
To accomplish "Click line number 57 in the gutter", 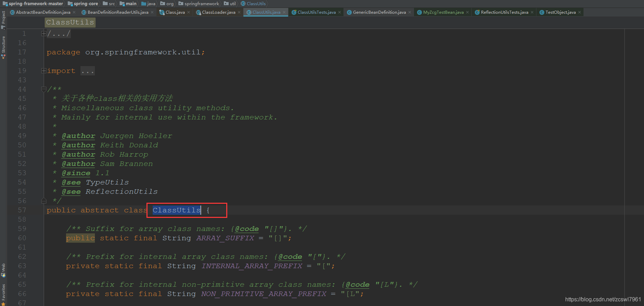I will pos(22,210).
